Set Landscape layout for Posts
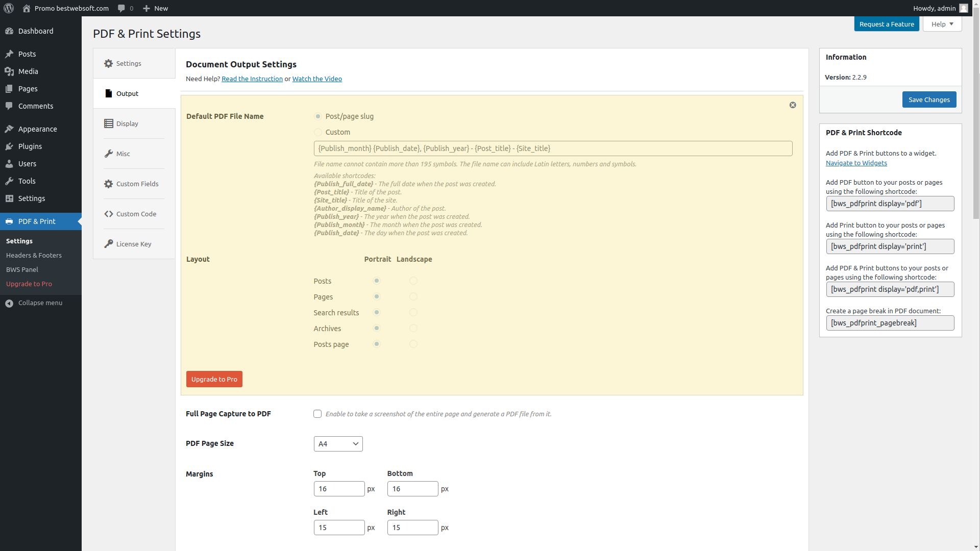The image size is (980, 551). pos(413,281)
